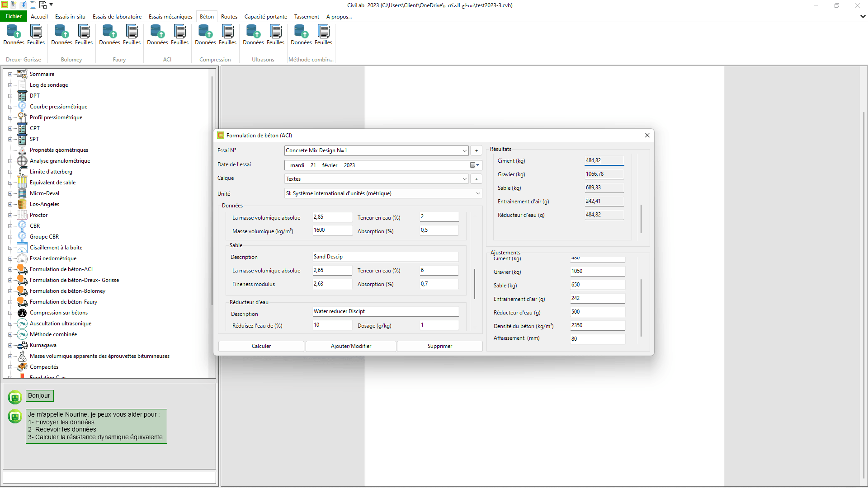Select Auscultation ultrasonique tree item
The image size is (868, 488).
[61, 324]
